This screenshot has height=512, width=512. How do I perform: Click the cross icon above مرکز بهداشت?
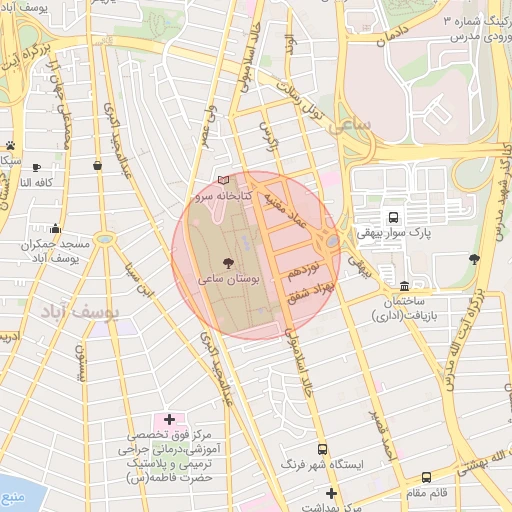coord(331,493)
